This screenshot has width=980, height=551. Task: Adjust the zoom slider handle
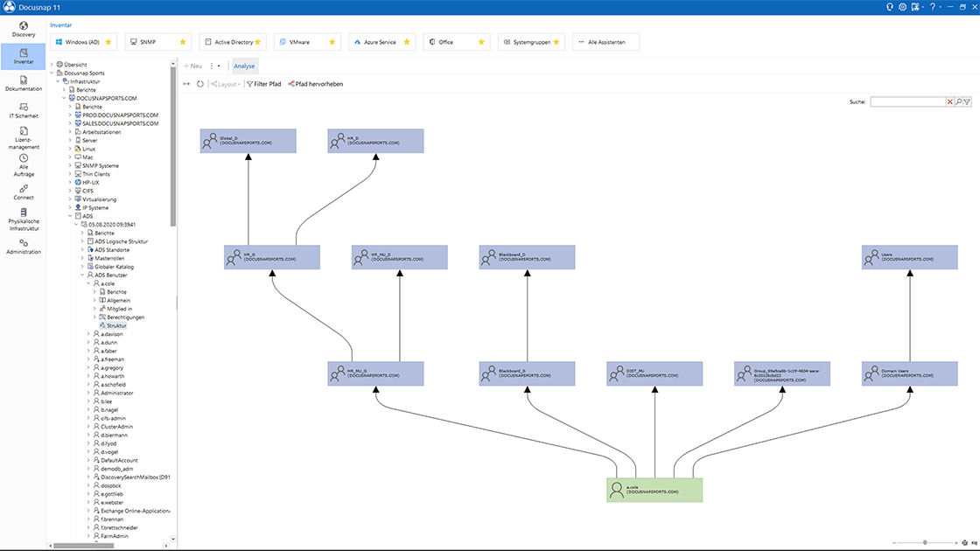pos(925,543)
